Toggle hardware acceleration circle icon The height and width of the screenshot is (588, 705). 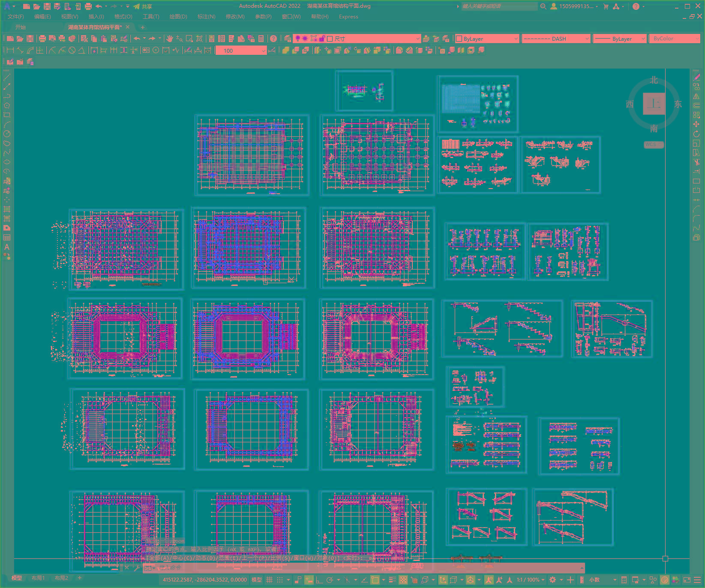665,580
